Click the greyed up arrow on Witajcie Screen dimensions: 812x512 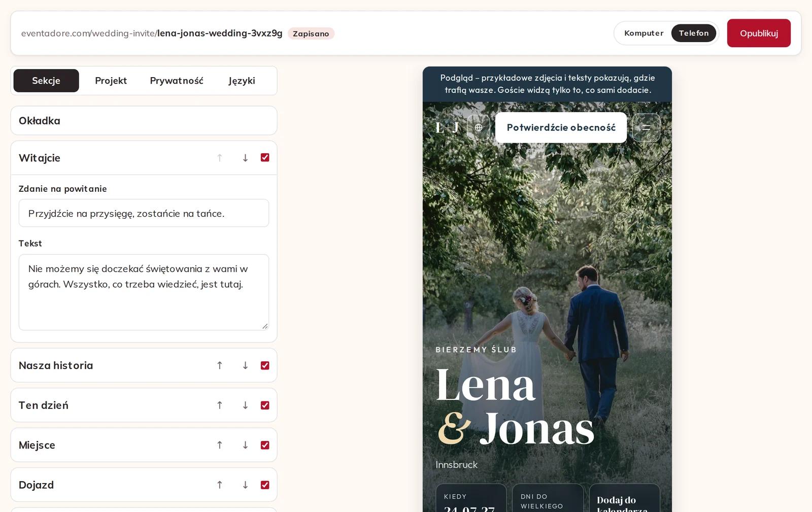[x=220, y=158]
